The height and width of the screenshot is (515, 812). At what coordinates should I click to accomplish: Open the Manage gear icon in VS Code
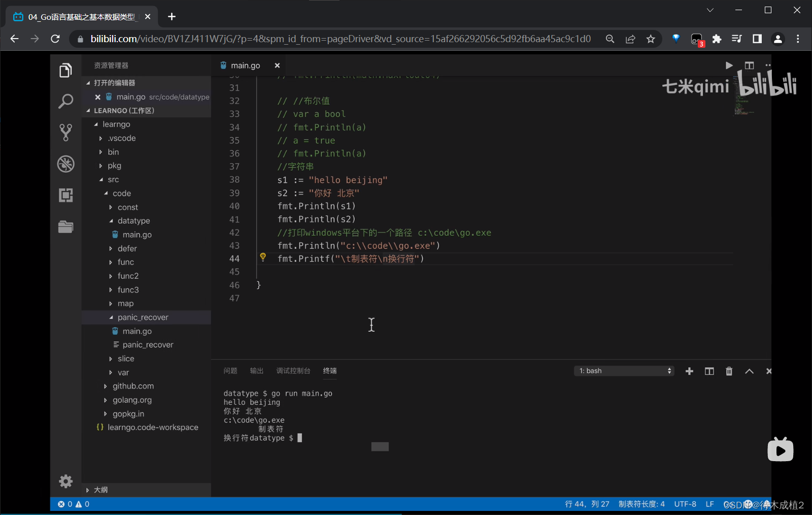pyautogui.click(x=65, y=481)
